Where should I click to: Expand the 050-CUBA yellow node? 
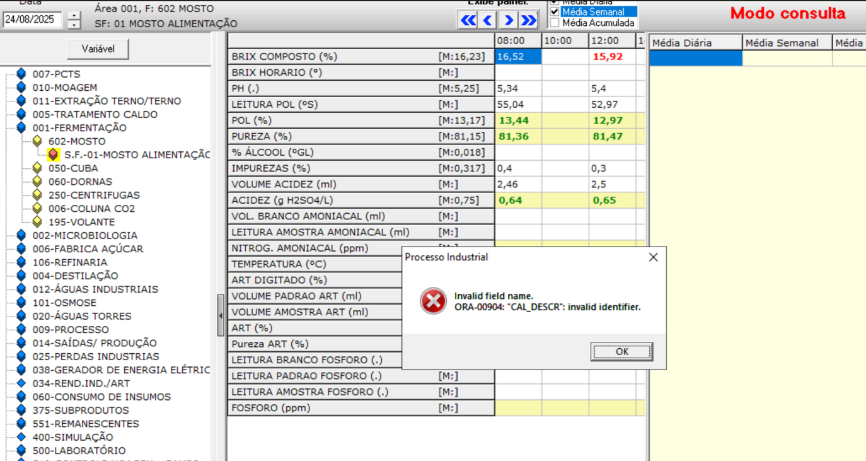(37, 168)
